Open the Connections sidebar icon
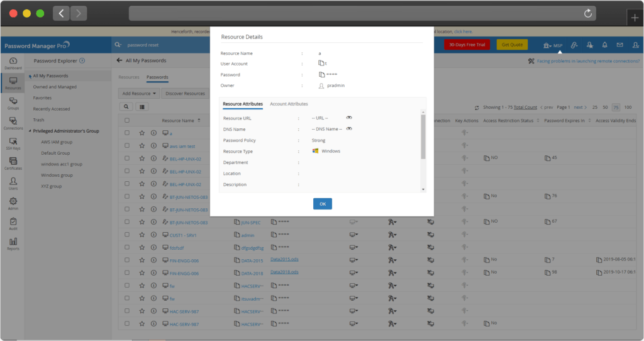Viewport: 644px width, 341px height. (13, 123)
